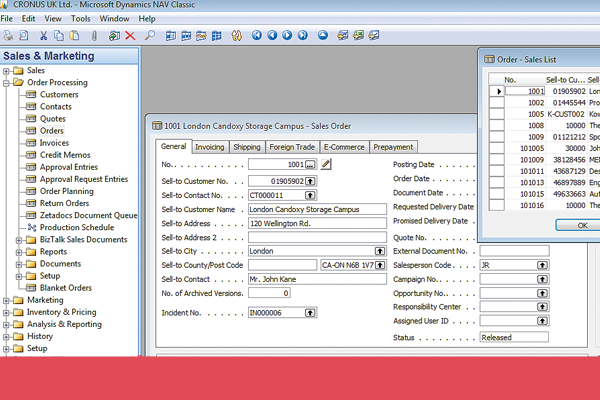Viewport: 600px width, 400px height.
Task: Collapse the Order Processing folder
Action: 6,83
